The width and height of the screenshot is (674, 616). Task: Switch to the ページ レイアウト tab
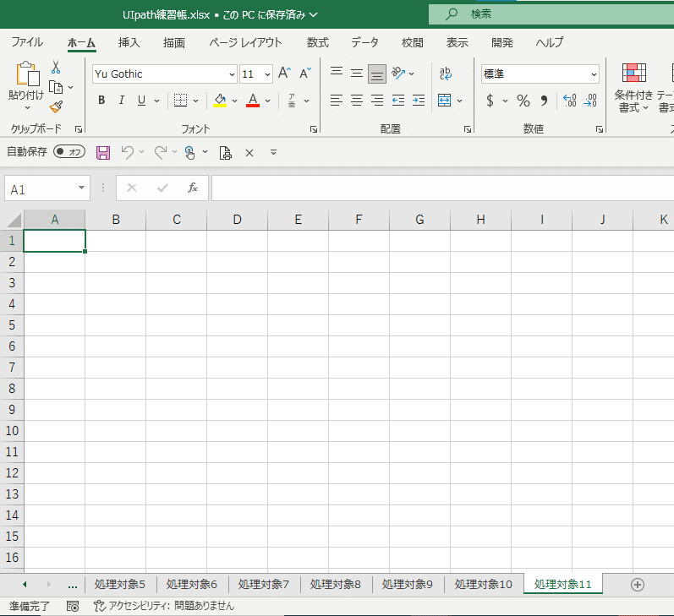coord(245,42)
